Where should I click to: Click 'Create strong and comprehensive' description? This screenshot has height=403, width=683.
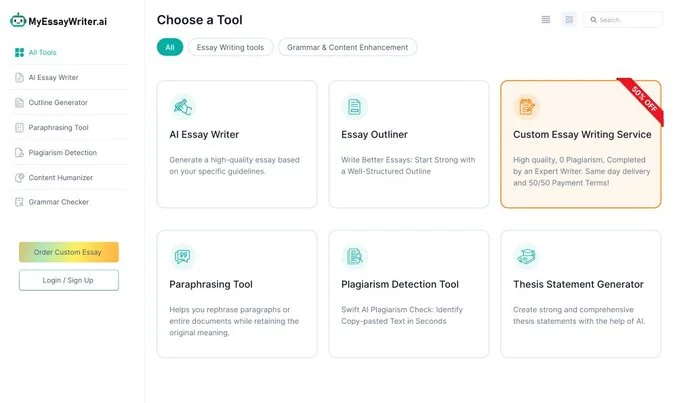573,310
